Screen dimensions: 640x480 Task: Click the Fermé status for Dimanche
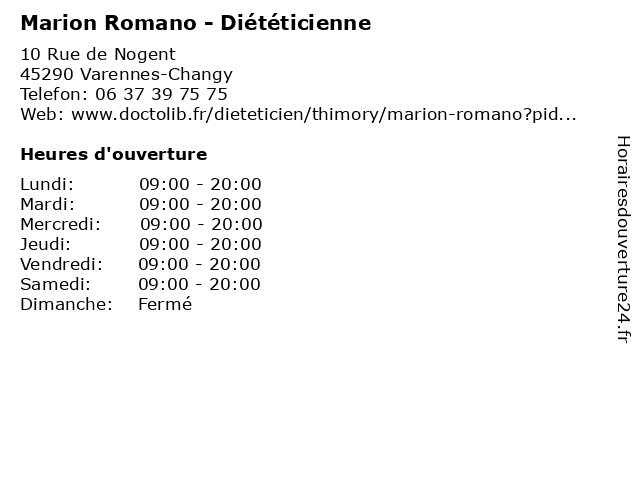click(x=165, y=304)
